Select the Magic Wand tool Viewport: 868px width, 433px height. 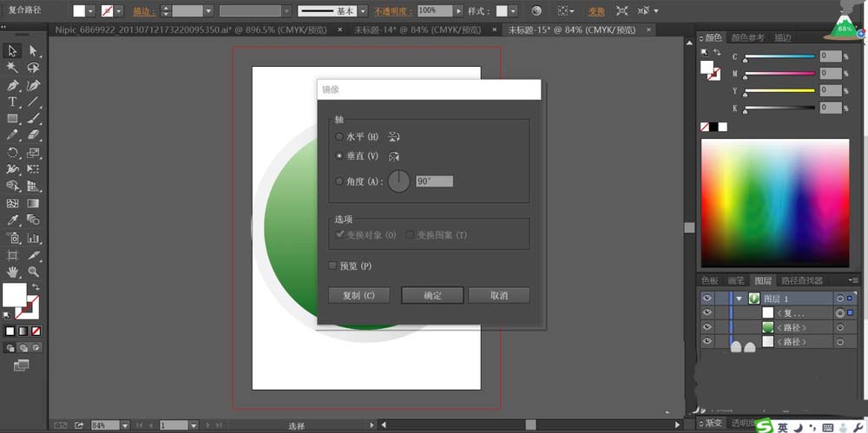(12, 68)
